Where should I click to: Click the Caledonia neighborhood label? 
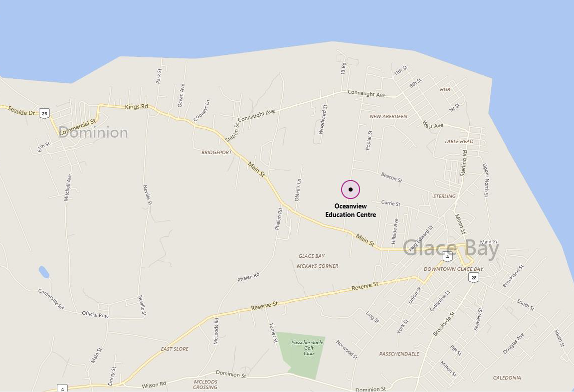coord(507,378)
